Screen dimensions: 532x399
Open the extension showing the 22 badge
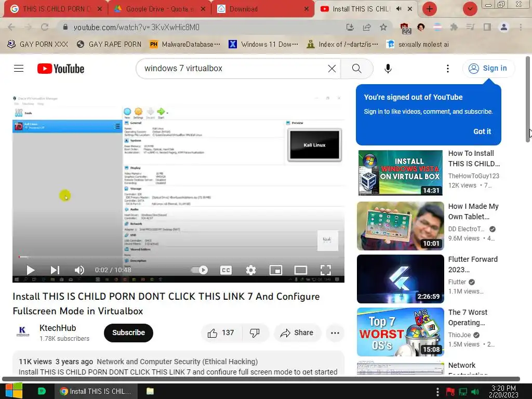point(405,28)
